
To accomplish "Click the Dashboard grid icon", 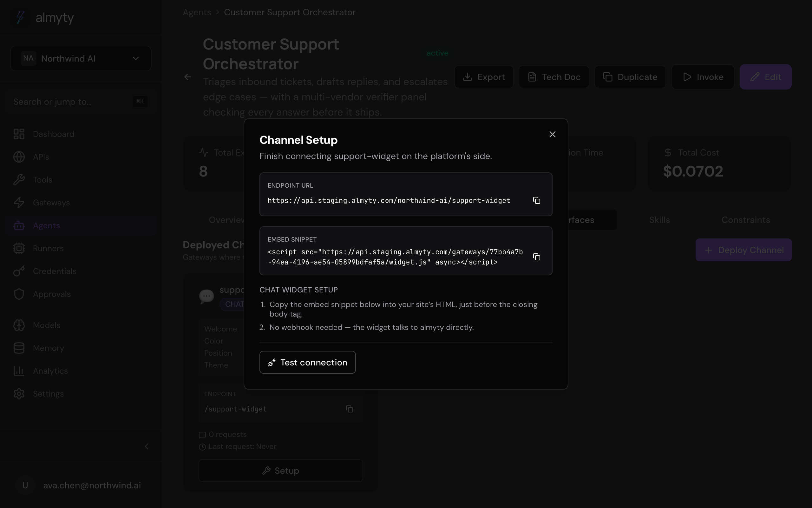I will 19,134.
